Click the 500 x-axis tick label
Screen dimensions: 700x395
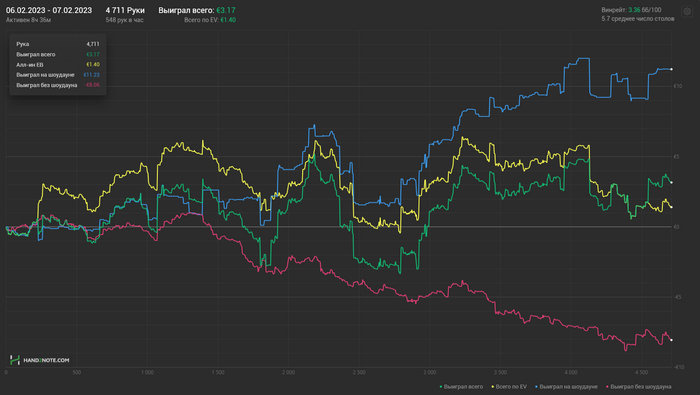(x=76, y=372)
